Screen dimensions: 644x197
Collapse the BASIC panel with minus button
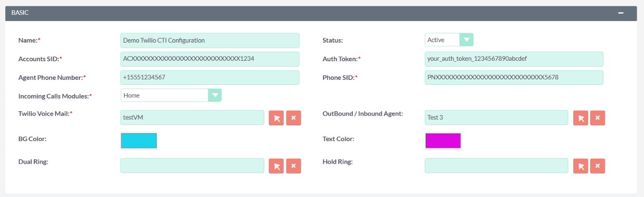coord(621,13)
